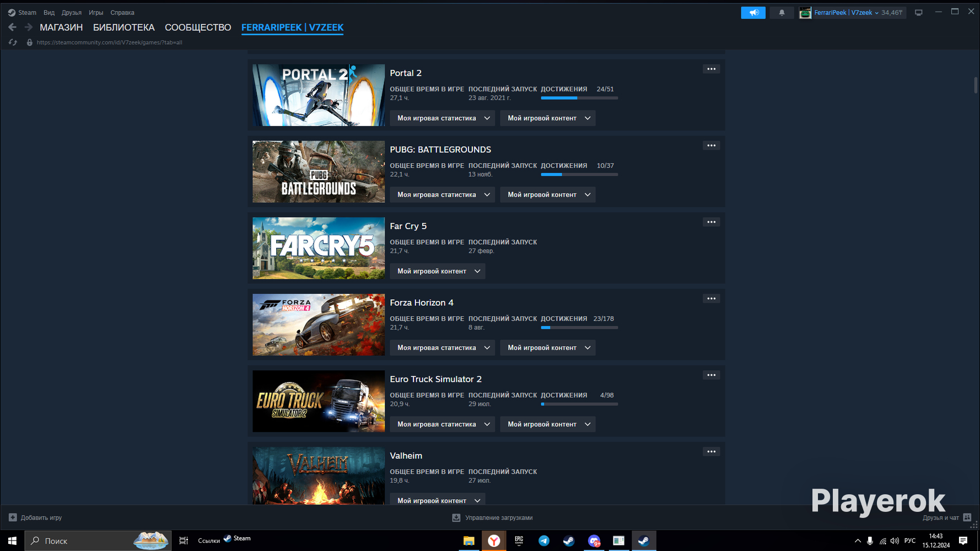The image size is (980, 551).
Task: Expand Forza Horizon 4 'Моя игровая статистика' dropdown
Action: click(x=443, y=348)
